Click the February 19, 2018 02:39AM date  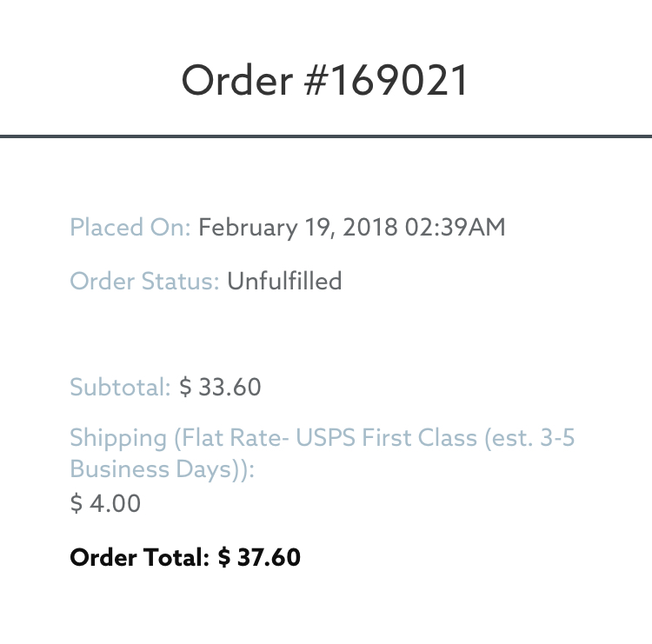351,228
